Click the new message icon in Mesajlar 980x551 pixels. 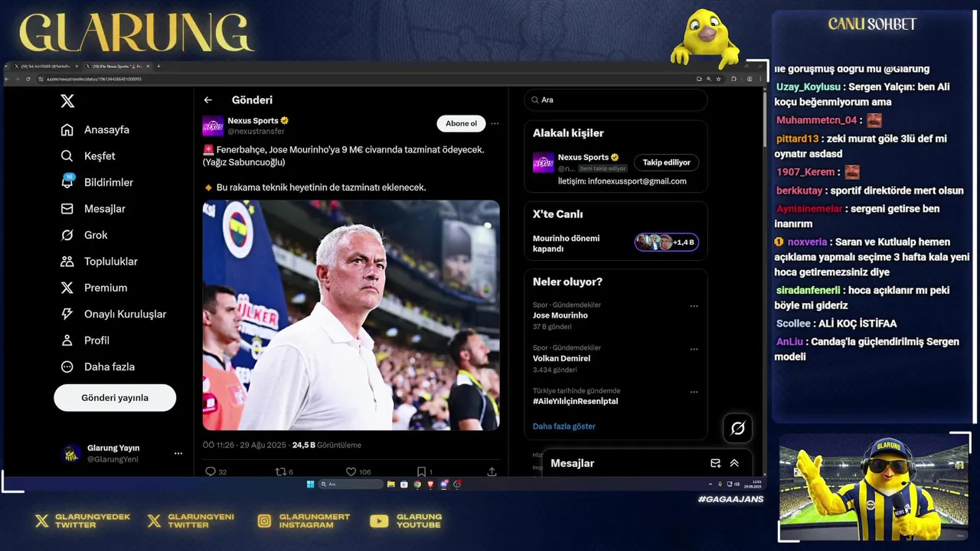[x=715, y=463]
